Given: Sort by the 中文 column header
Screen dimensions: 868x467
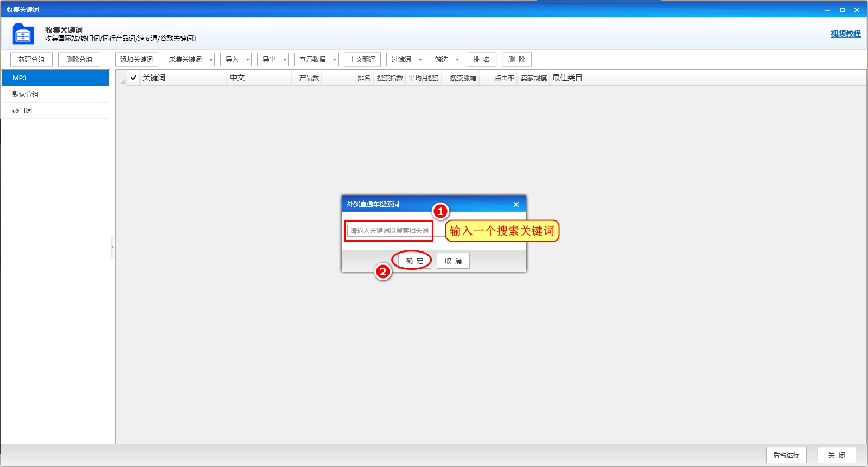Looking at the screenshot, I should coord(259,78).
